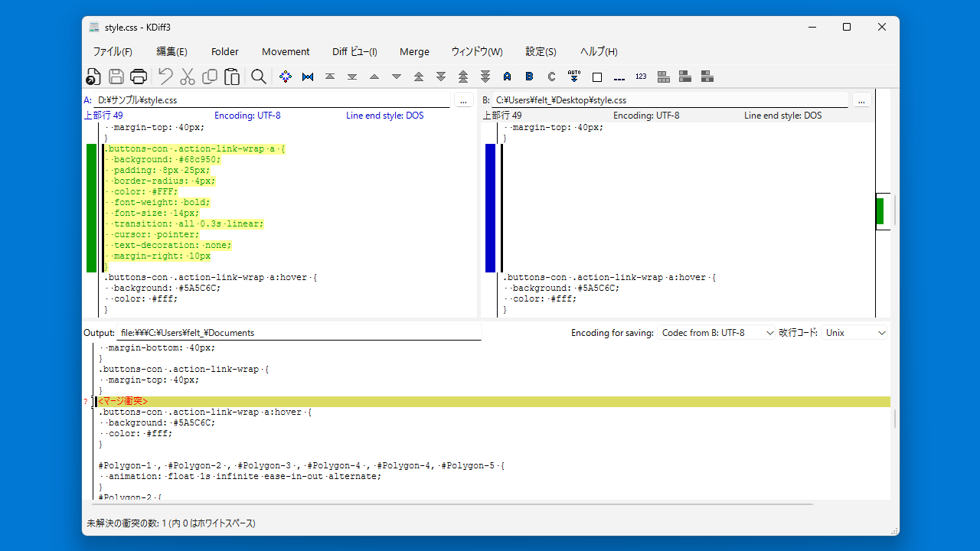Click 'animation: float 1s infinite' output line
Screen dimensions: 980x551
[x=240, y=476]
